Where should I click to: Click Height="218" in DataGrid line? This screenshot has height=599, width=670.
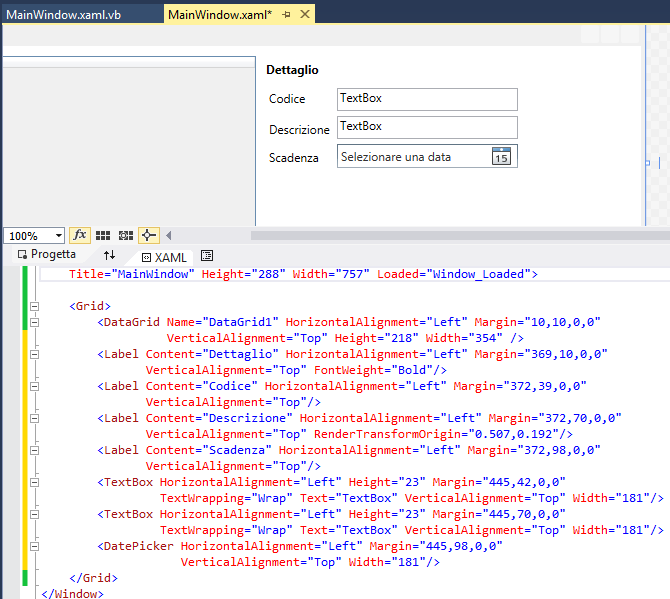[376, 338]
